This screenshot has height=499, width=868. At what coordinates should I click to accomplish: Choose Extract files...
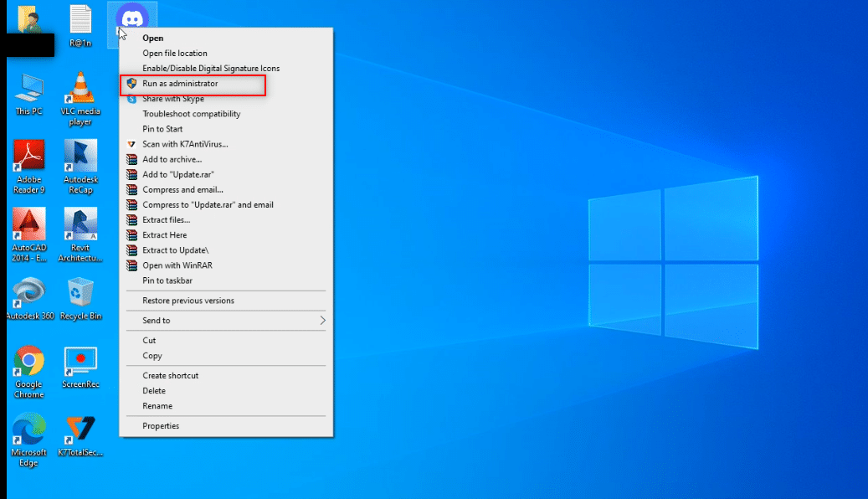(x=226, y=220)
